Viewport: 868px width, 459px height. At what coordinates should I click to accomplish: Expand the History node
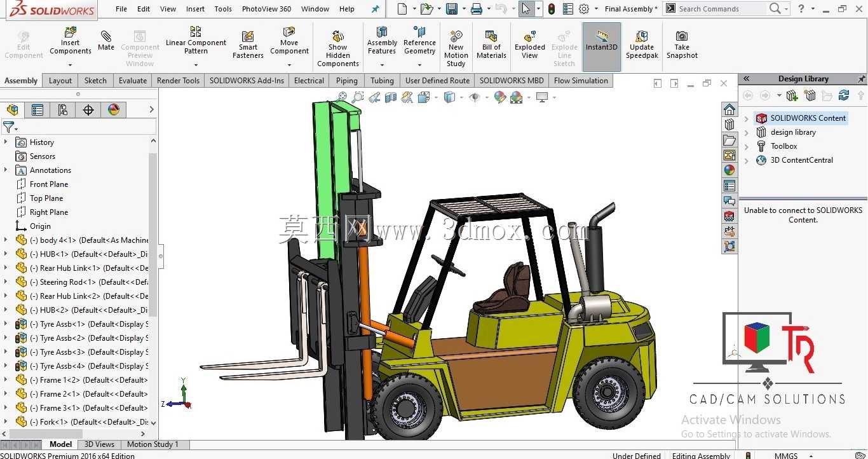[6, 142]
